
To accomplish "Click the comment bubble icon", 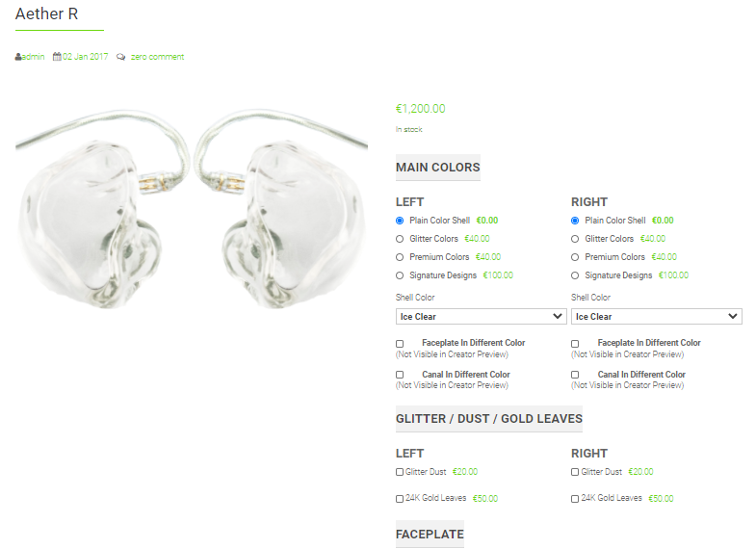I will click(x=121, y=57).
